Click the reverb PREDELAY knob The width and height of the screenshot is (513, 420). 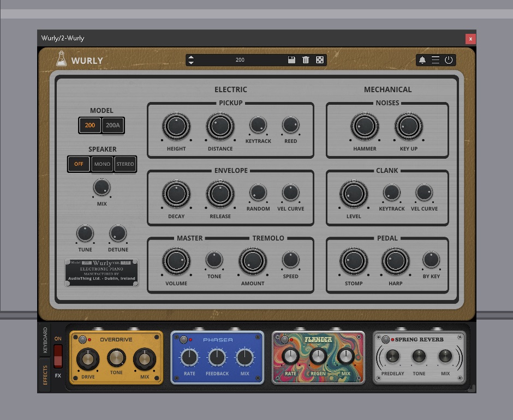(x=392, y=356)
